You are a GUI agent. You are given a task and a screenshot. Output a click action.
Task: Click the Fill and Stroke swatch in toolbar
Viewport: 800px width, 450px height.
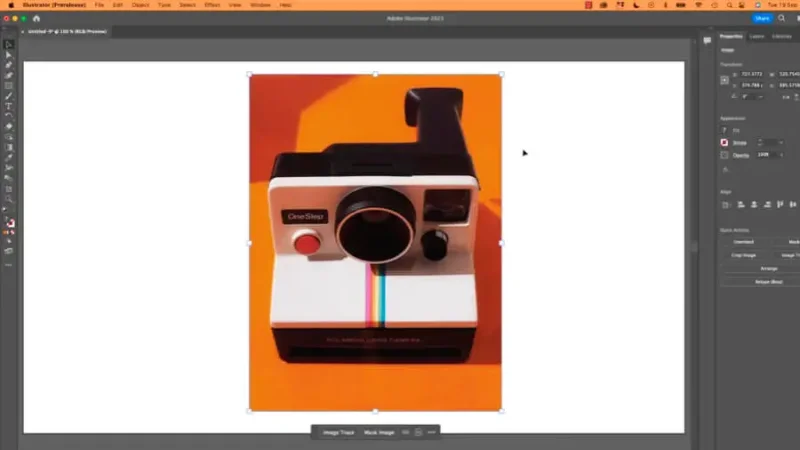10,222
